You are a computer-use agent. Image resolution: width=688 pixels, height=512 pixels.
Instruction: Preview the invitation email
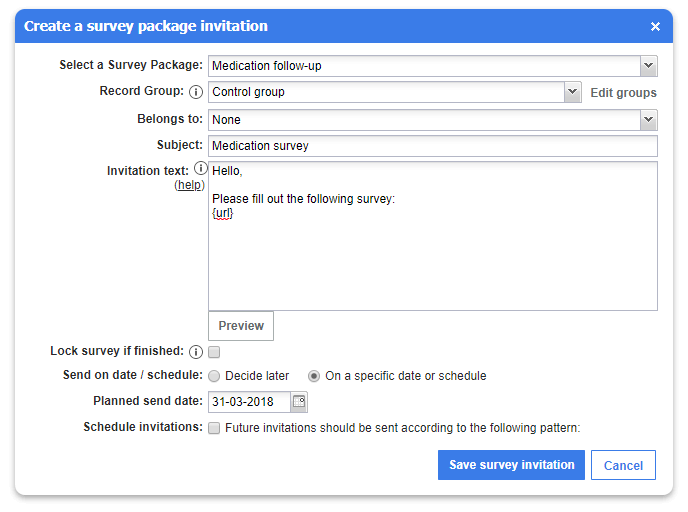coord(241,326)
